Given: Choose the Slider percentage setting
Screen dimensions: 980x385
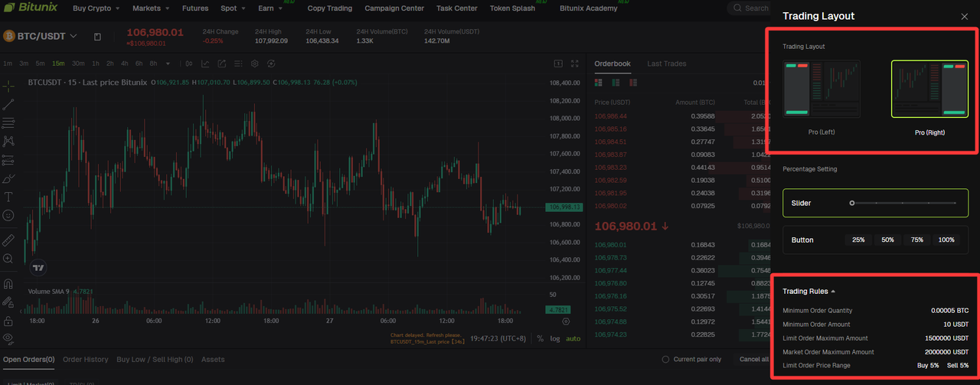Looking at the screenshot, I should [x=875, y=203].
